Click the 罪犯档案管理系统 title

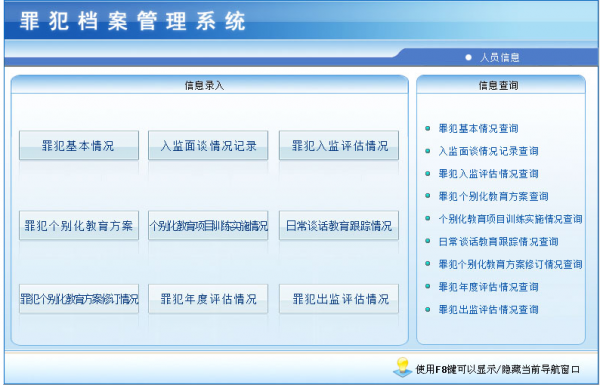133,21
